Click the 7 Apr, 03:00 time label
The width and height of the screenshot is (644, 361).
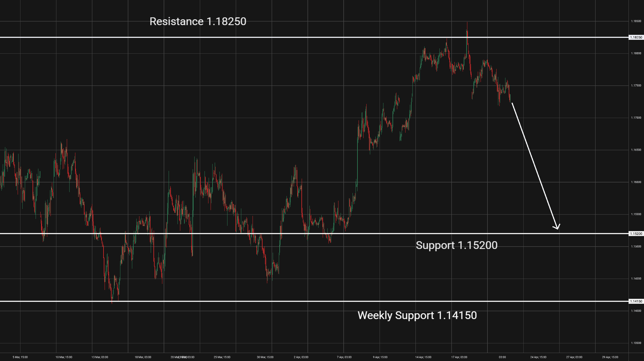tap(344, 357)
